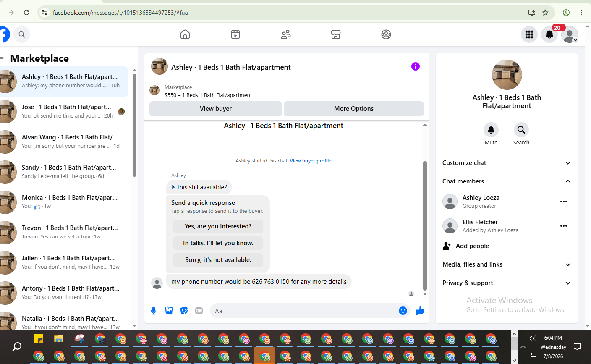This screenshot has height=364, width=591.
Task: Open More Options for the listing
Action: tap(354, 109)
